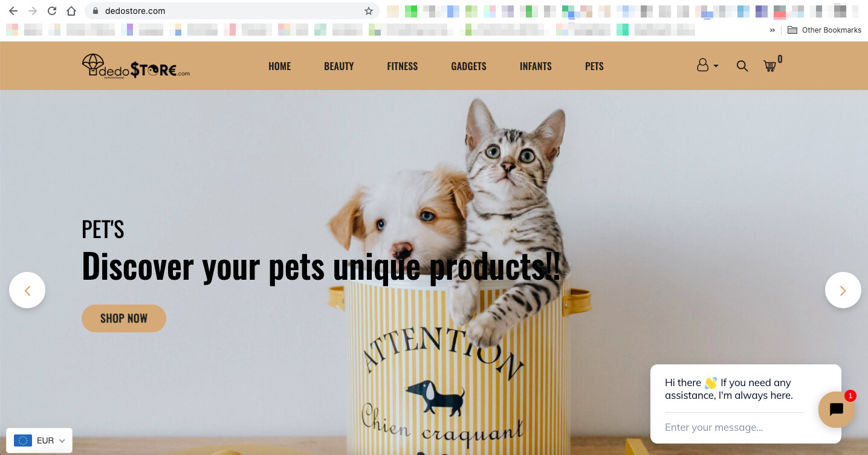Go to the PETS category

(594, 66)
